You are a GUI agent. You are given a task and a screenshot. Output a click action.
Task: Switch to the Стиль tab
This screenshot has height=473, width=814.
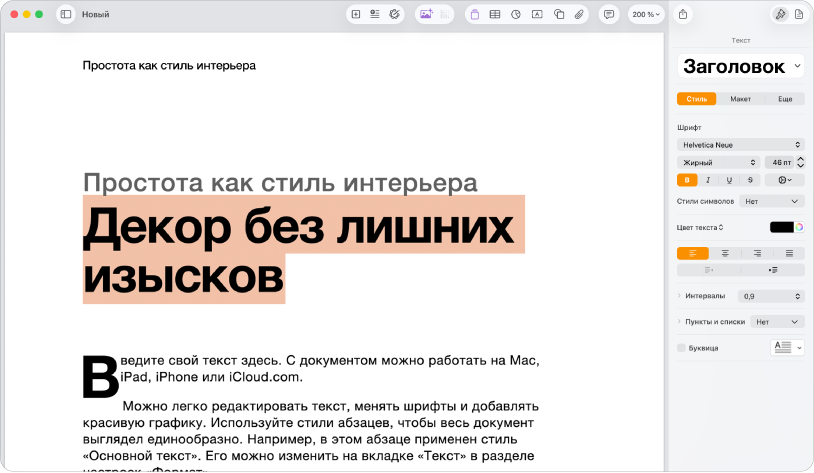[x=697, y=99]
